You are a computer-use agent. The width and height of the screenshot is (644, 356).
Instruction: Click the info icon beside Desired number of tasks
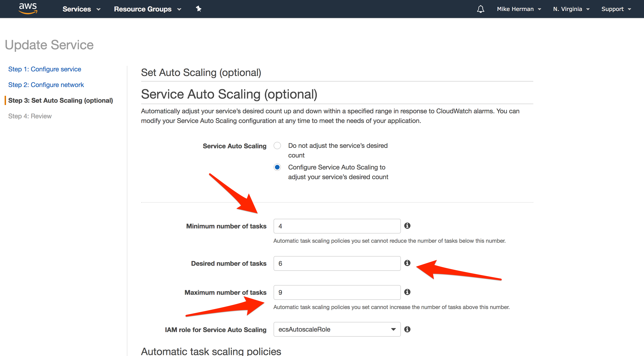[407, 263]
